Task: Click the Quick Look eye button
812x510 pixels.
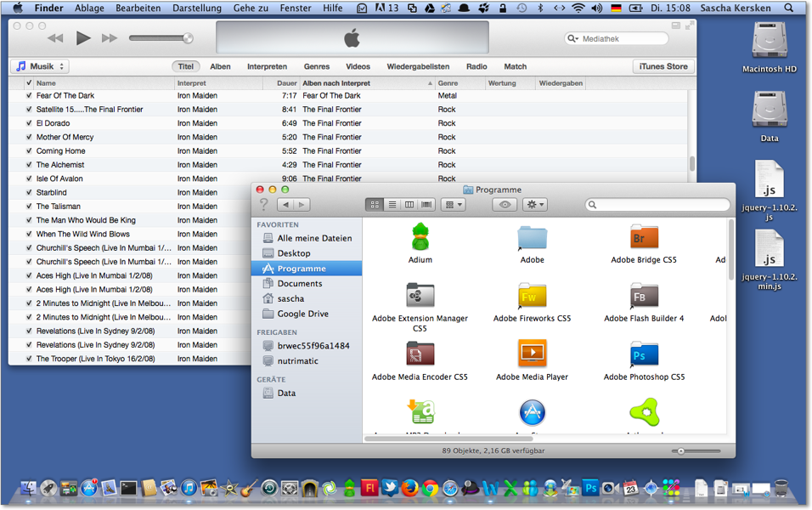Action: (x=505, y=205)
